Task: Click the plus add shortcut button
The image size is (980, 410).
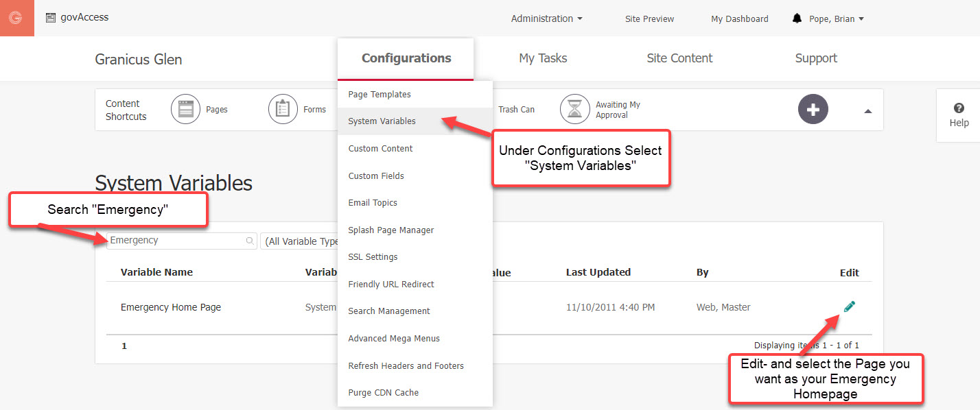Action: (813, 110)
